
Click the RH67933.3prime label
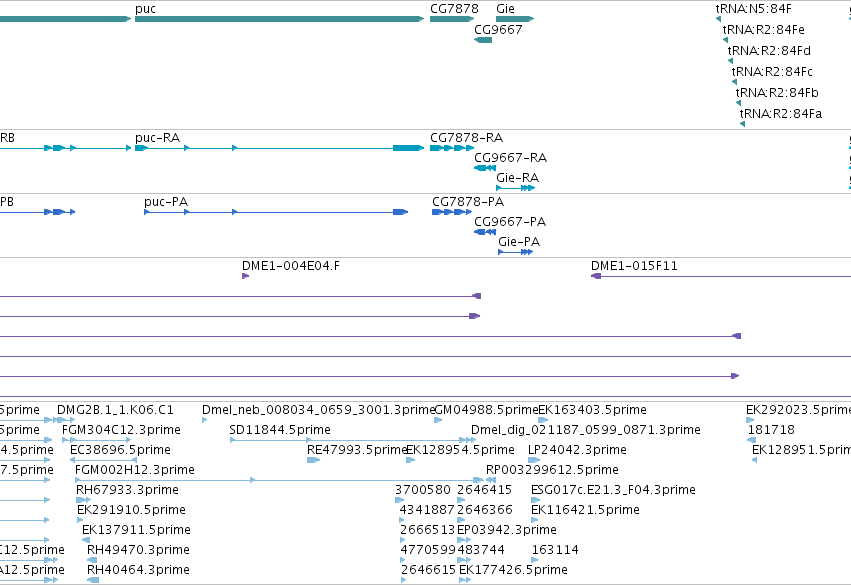click(128, 490)
